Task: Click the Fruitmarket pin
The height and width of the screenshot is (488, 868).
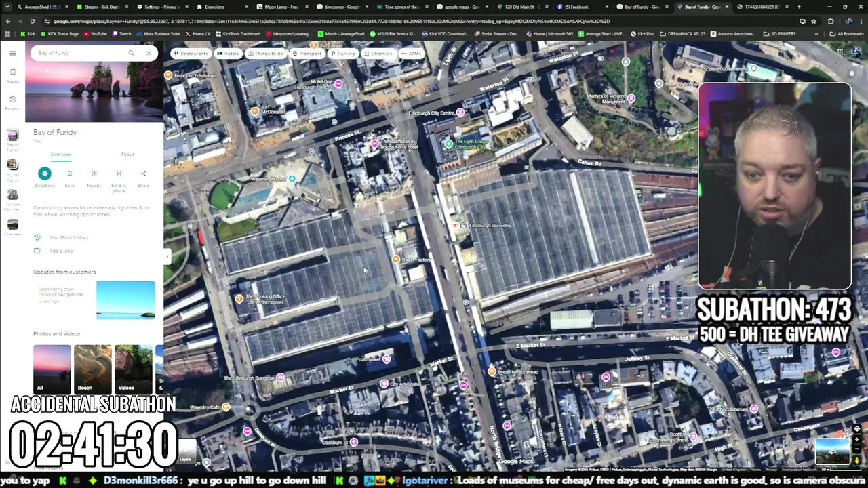Action: pos(386,359)
